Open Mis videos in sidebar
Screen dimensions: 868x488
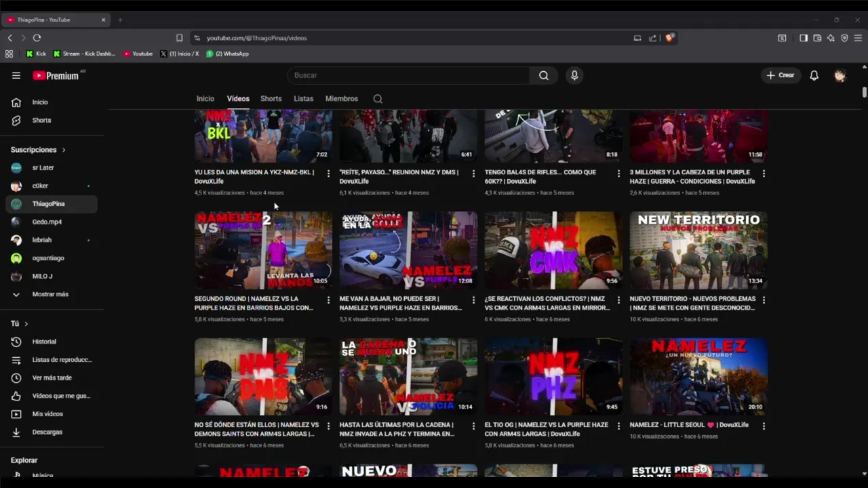49,413
